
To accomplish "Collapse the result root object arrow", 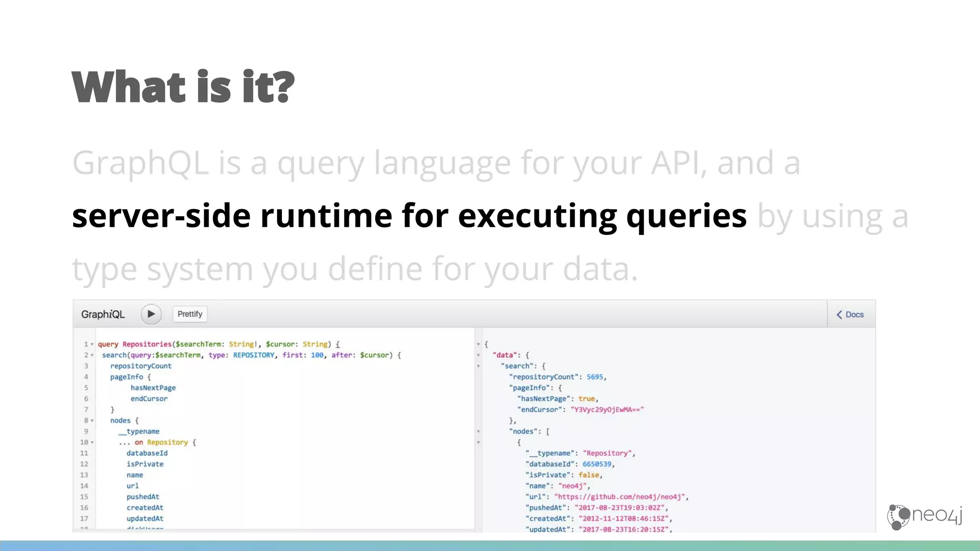I will pyautogui.click(x=478, y=344).
